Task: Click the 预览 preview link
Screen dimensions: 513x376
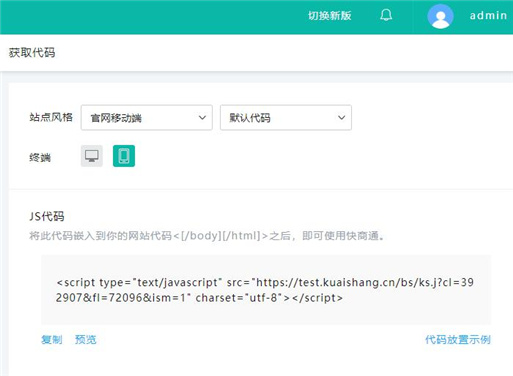Action: [86, 340]
